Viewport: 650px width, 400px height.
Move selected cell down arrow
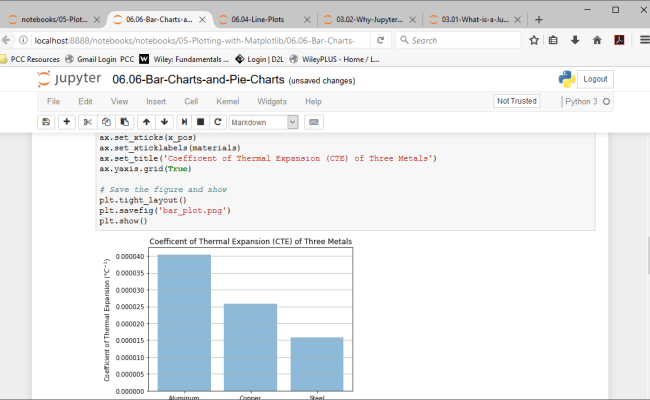click(x=164, y=122)
